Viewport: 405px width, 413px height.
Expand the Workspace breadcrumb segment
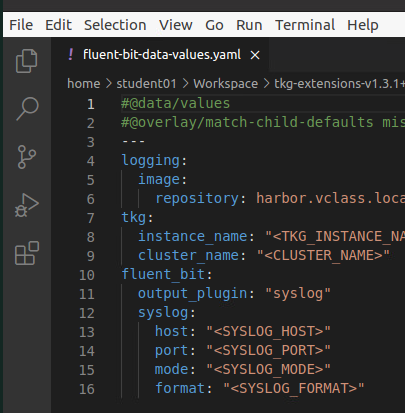pyautogui.click(x=226, y=83)
